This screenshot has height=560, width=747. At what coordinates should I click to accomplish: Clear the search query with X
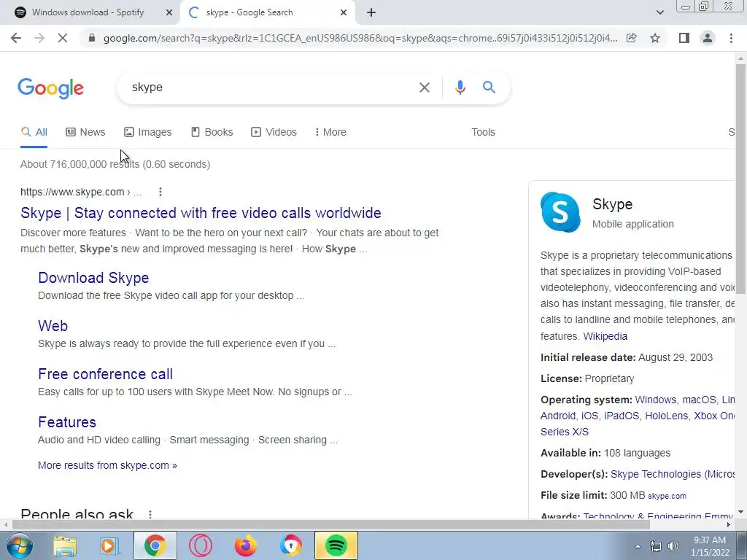pyautogui.click(x=424, y=87)
